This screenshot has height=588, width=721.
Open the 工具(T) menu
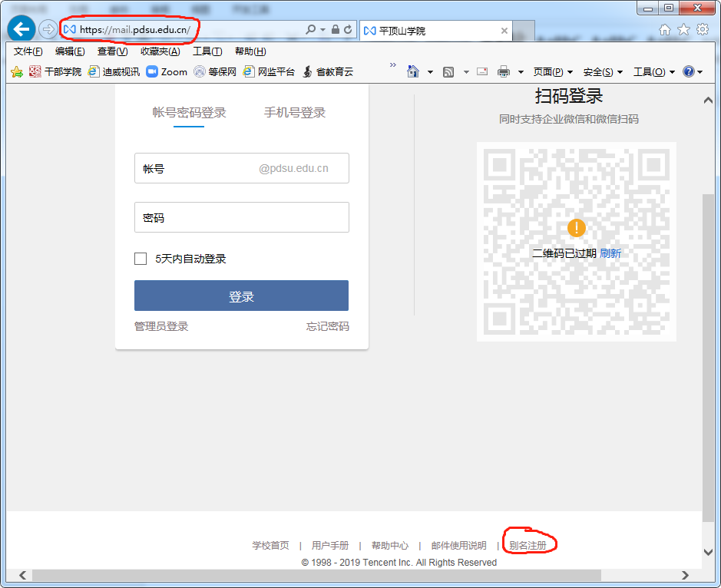(x=207, y=51)
